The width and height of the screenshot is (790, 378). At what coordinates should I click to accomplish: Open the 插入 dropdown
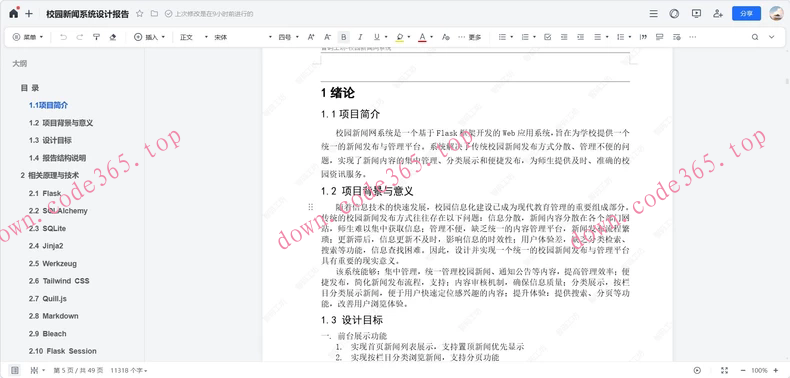click(x=150, y=37)
